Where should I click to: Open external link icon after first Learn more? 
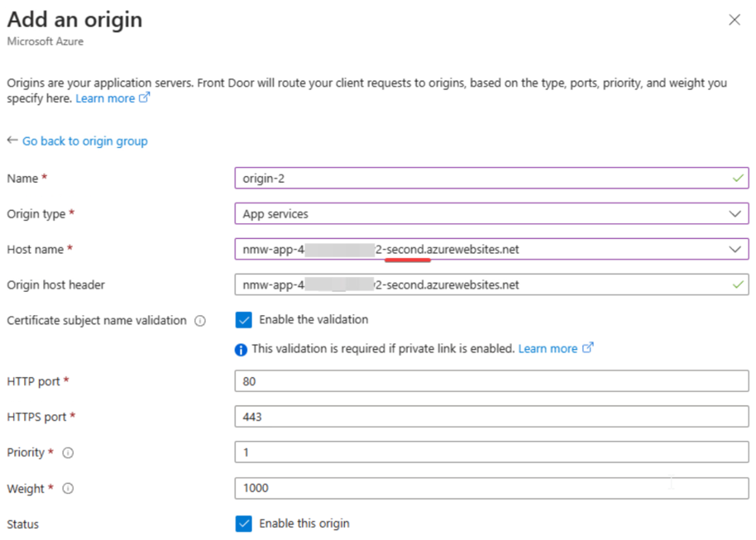[144, 98]
